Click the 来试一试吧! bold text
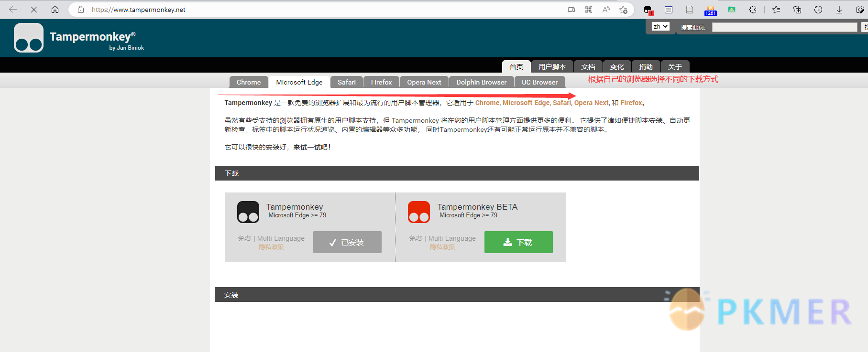Viewport: 868px width, 352px height. tap(312, 147)
